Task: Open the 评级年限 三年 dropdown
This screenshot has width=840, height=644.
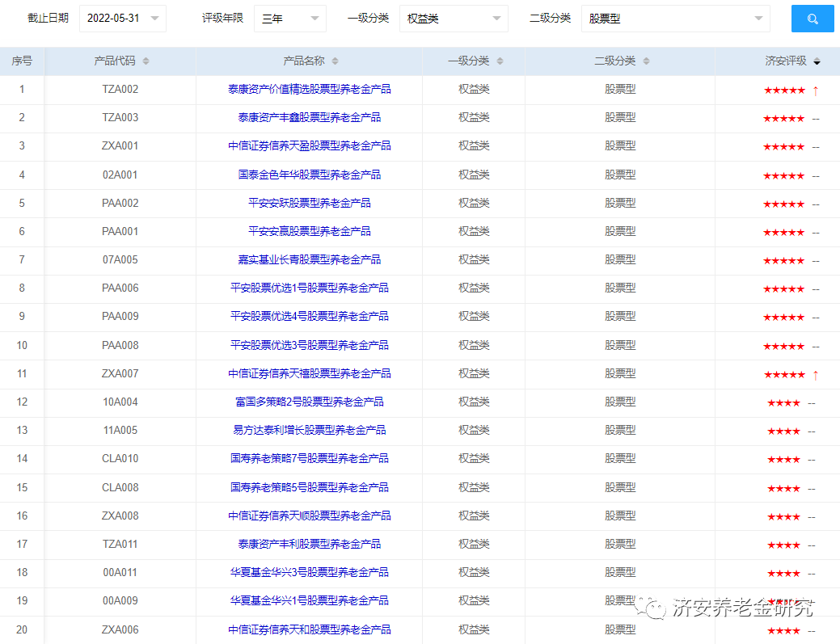Action: 289,19
